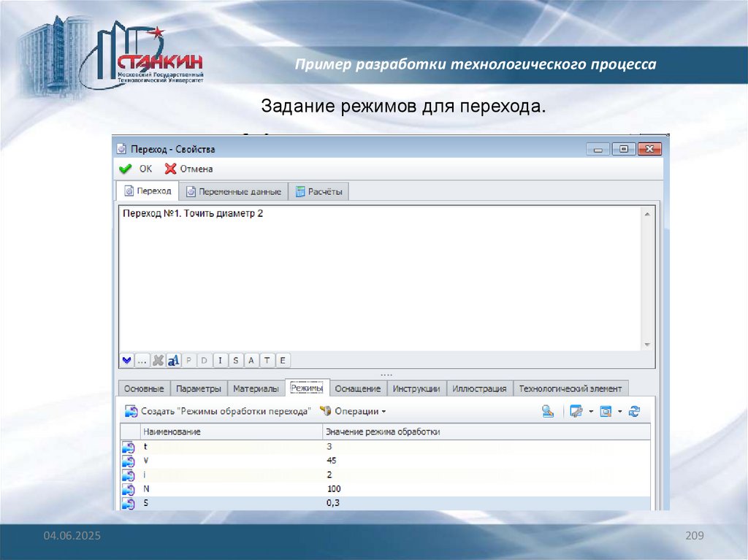
Task: Switch to the Переход tab
Action: (x=148, y=191)
